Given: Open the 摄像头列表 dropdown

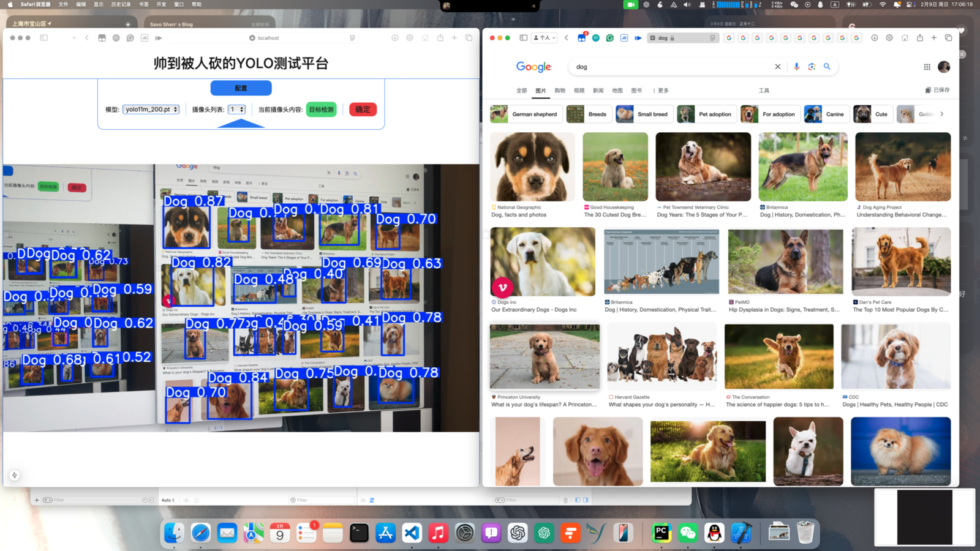Looking at the screenshot, I should (237, 110).
